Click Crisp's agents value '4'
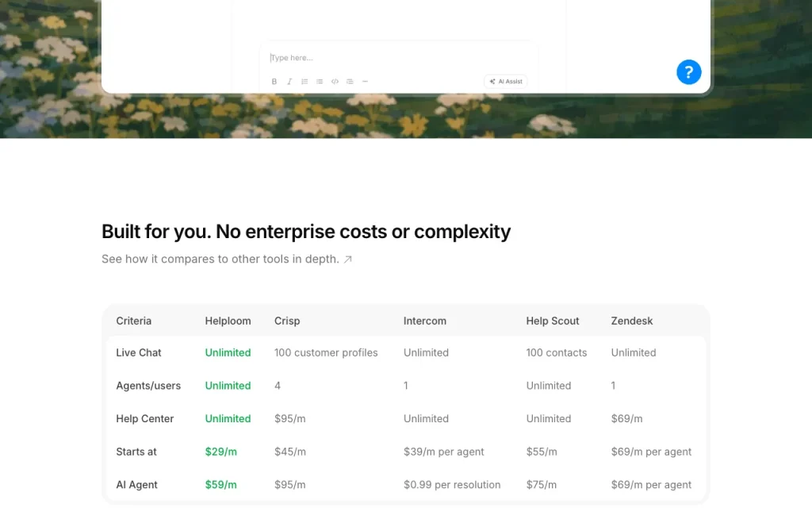This screenshot has height=508, width=812. pos(278,386)
